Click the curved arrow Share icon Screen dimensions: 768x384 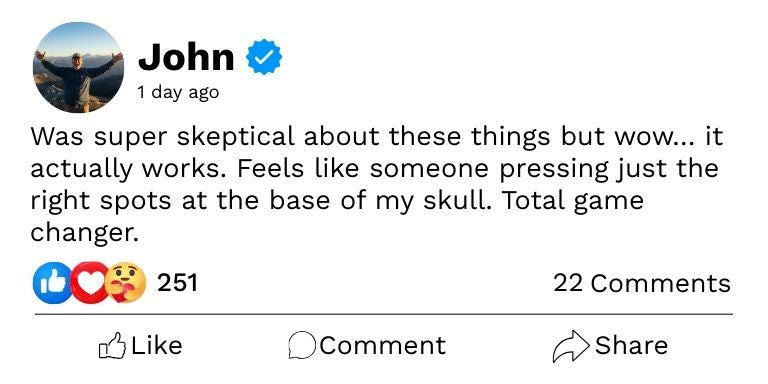click(x=571, y=346)
